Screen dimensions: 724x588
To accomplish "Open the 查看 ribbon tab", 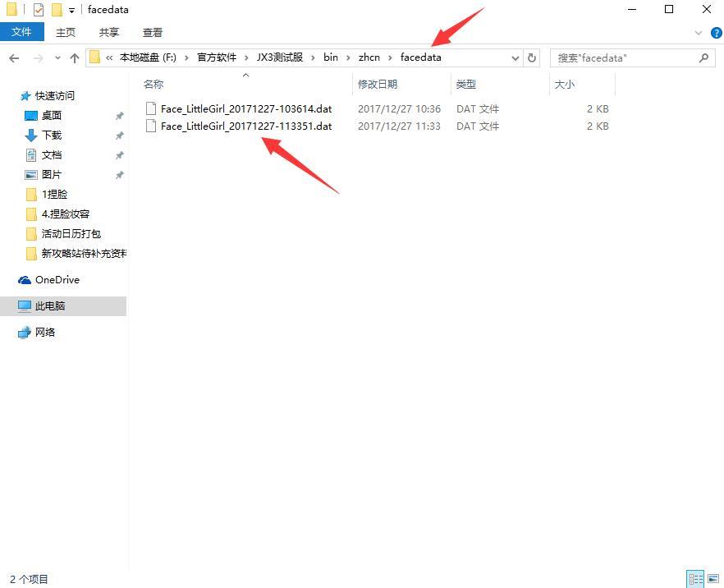I will tap(153, 32).
